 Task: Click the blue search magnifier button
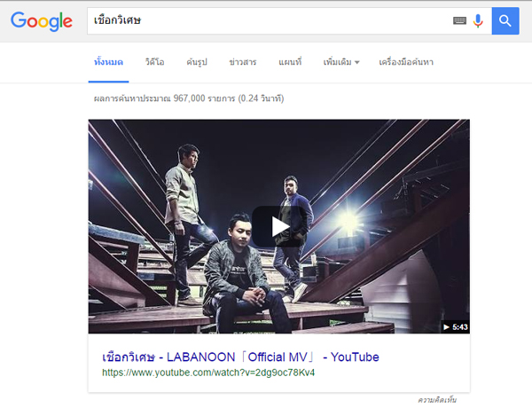coord(505,21)
